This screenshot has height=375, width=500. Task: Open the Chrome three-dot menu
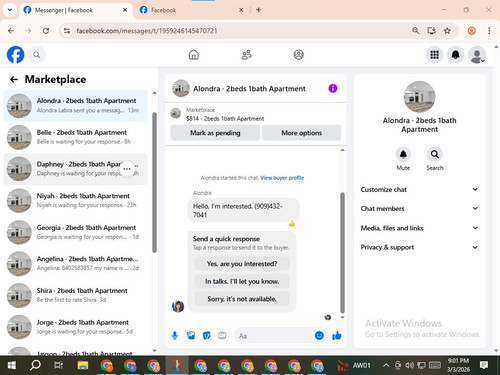(489, 31)
